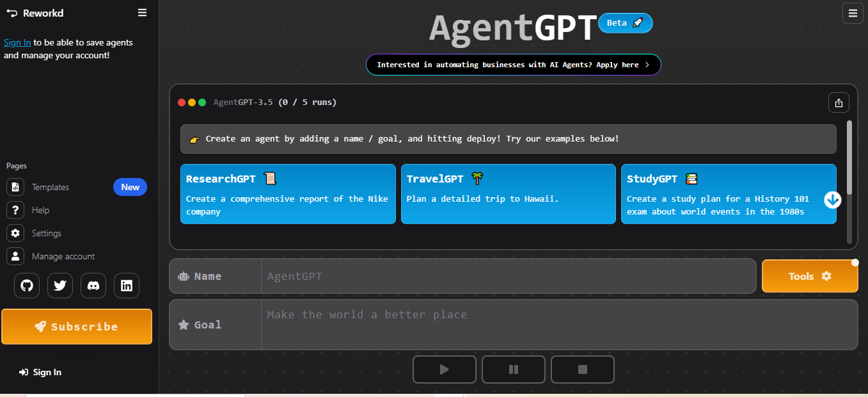Open the Twitter icon link
Viewport: 868px width, 397px height.
(x=60, y=286)
